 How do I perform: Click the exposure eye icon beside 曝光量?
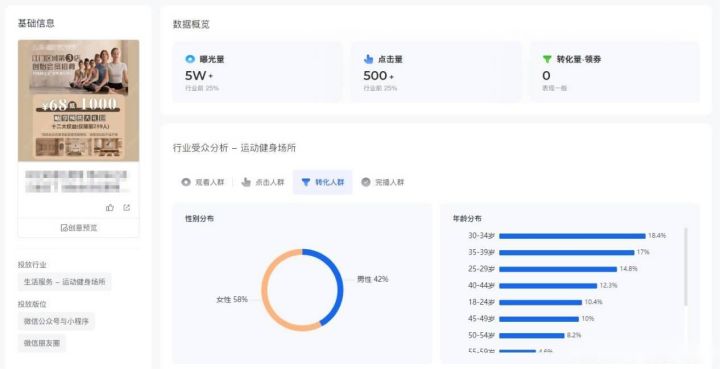point(190,59)
